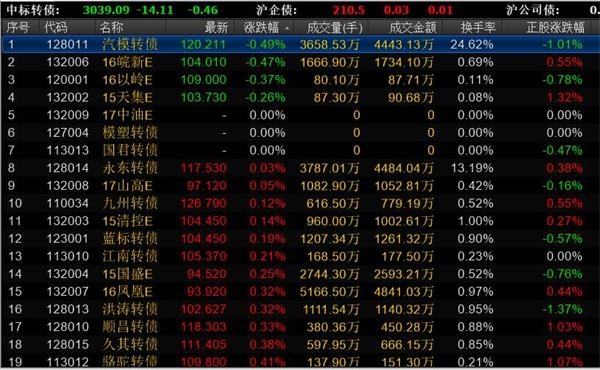Click the 名称 column header
This screenshot has width=600, height=370.
(111, 27)
